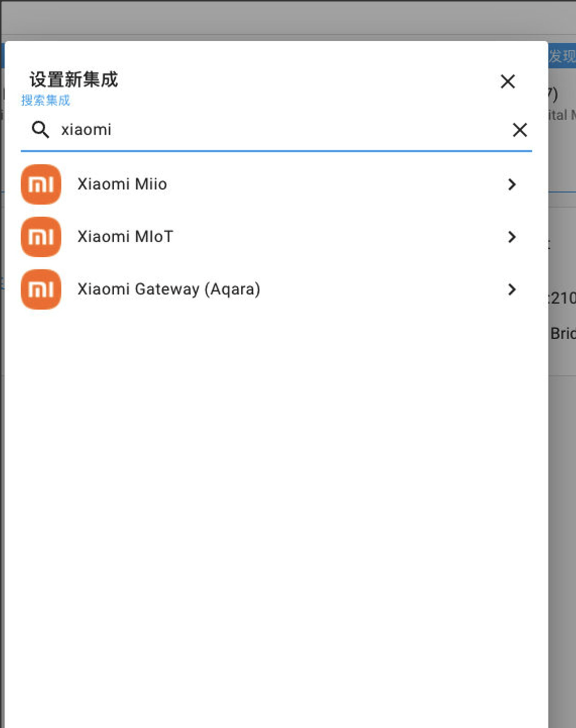Click the Xiaomi MIoT logo icon
This screenshot has height=728, width=576.
[41, 237]
